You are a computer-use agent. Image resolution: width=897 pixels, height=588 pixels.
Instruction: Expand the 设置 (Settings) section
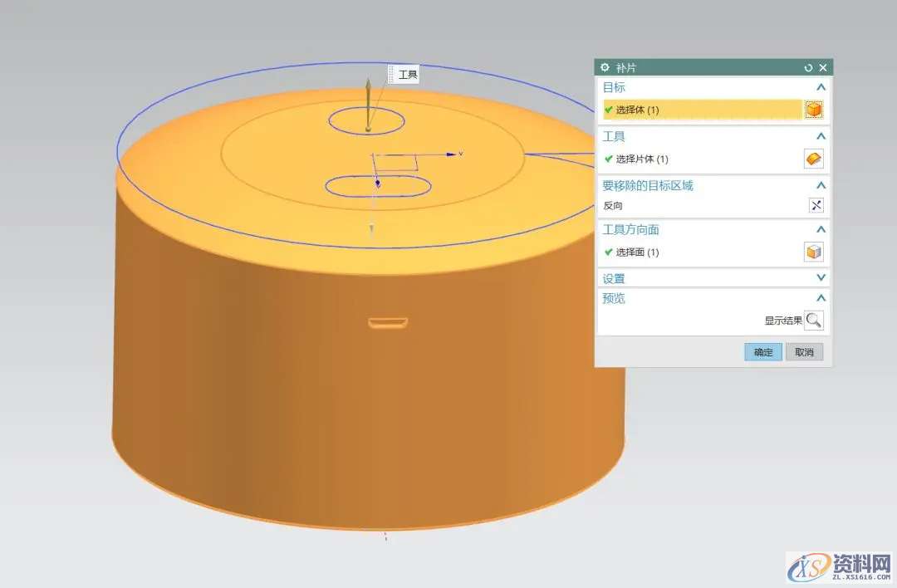(821, 278)
